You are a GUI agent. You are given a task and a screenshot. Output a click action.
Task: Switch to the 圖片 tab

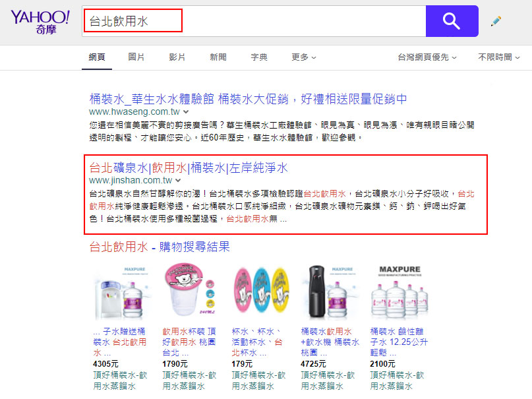click(136, 57)
